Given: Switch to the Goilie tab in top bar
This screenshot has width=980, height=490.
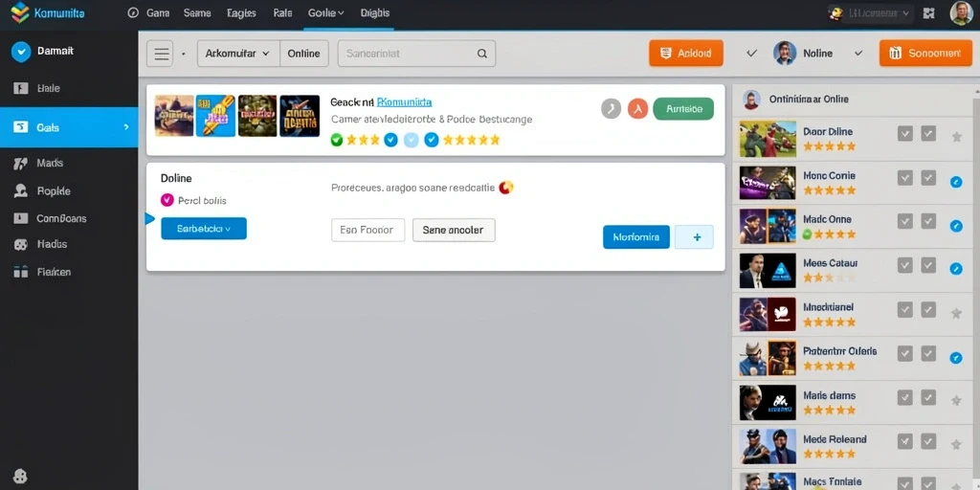Looking at the screenshot, I should point(325,13).
